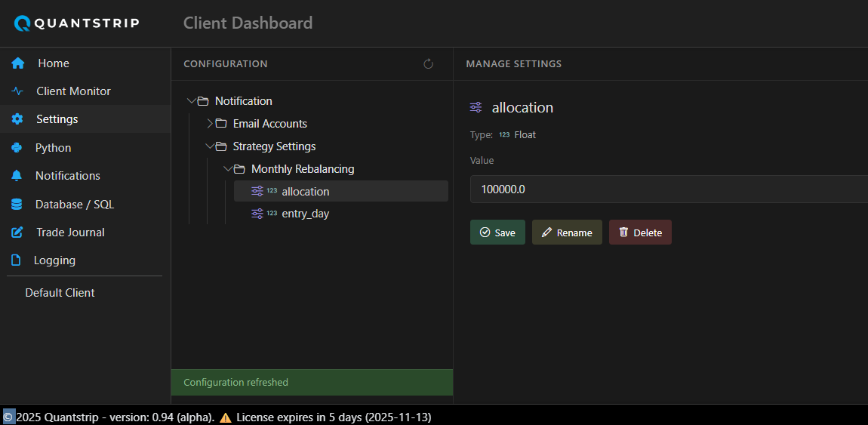The image size is (868, 425).
Task: Click the 123 float type icon beside Float
Action: [504, 134]
